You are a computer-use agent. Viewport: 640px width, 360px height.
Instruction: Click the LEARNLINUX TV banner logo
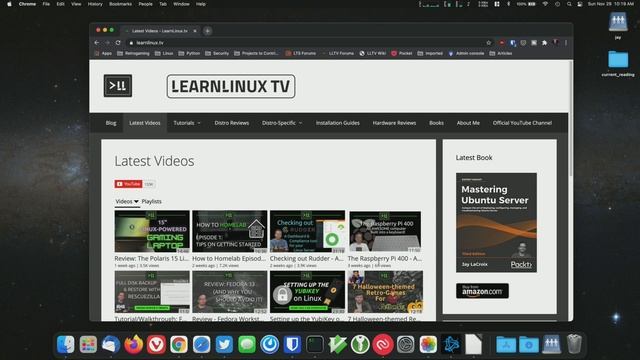click(x=231, y=86)
